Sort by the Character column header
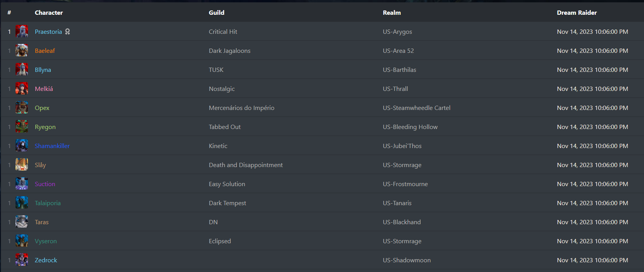The image size is (644, 272). (x=49, y=12)
